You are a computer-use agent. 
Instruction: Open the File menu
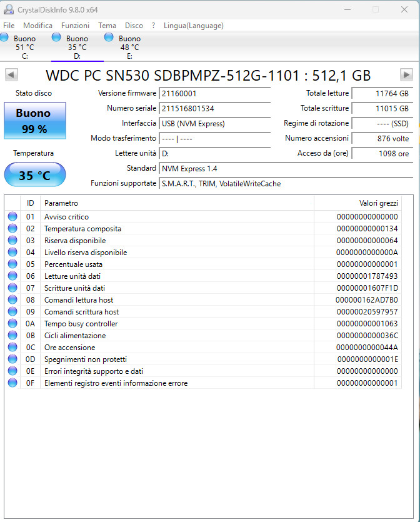(9, 25)
